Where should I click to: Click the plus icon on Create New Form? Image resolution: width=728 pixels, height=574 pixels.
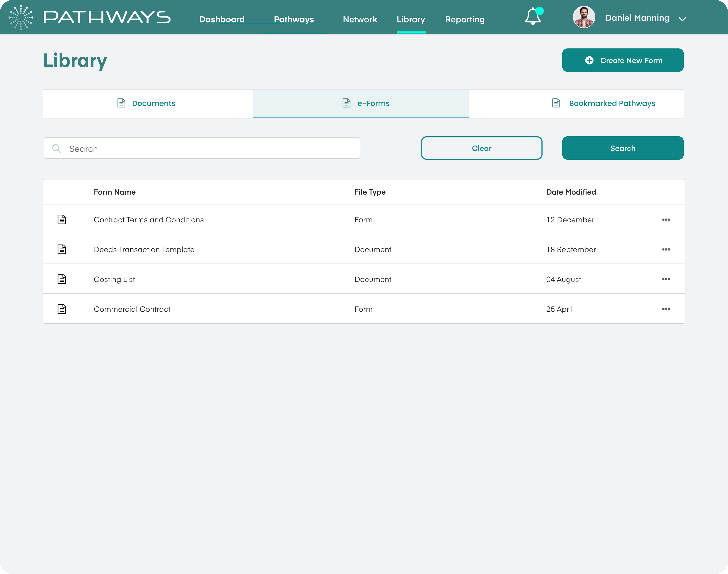coord(589,60)
